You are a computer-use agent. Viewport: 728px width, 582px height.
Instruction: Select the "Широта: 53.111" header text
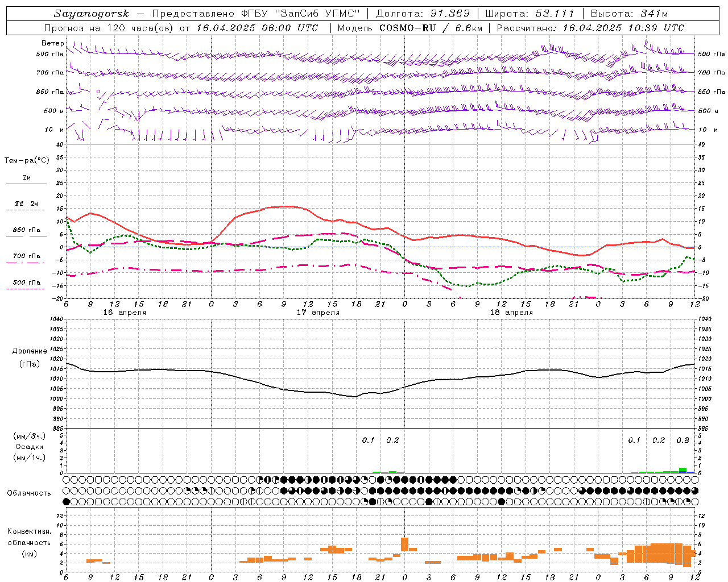pyautogui.click(x=530, y=14)
